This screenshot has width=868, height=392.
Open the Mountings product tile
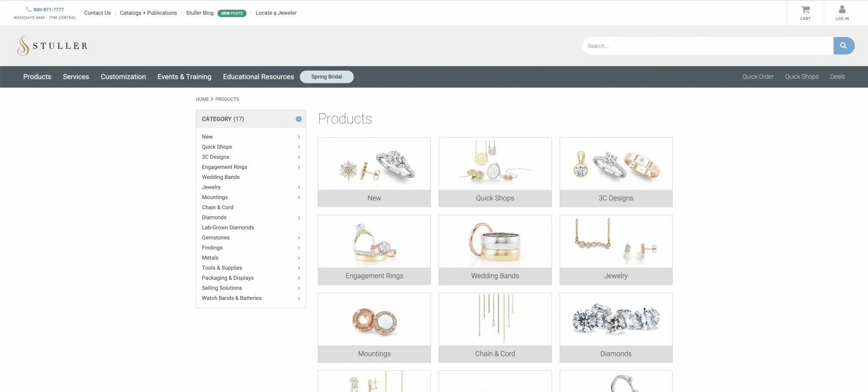(x=374, y=328)
